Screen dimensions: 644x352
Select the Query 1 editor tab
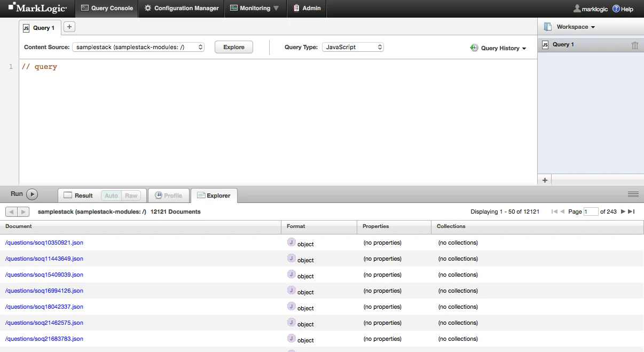click(x=40, y=28)
